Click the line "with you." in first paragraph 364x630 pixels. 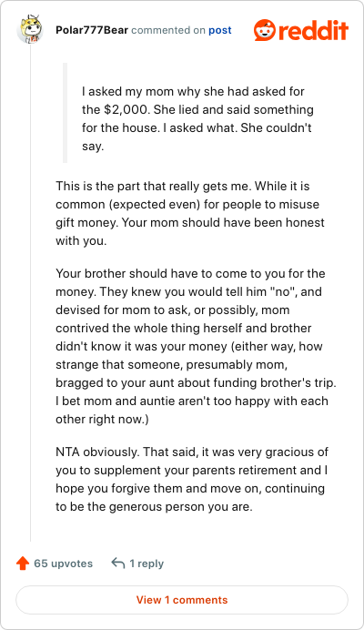tap(81, 241)
